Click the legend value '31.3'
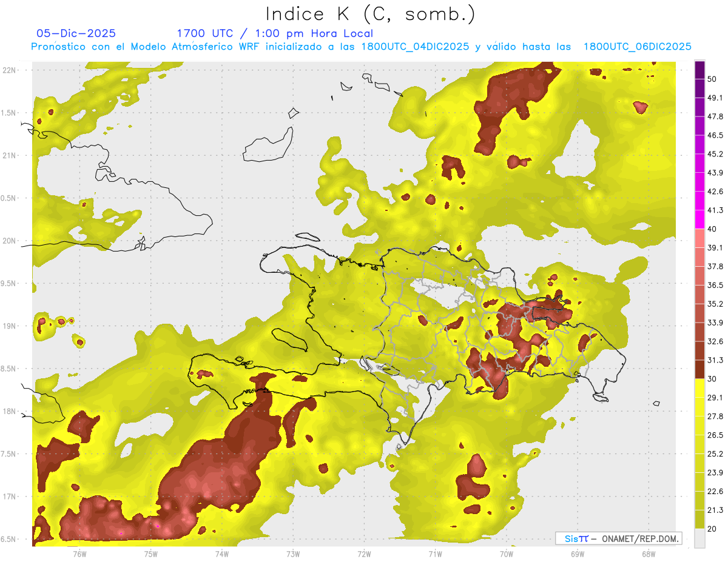Screen dimensions: 728x562 tap(715, 360)
